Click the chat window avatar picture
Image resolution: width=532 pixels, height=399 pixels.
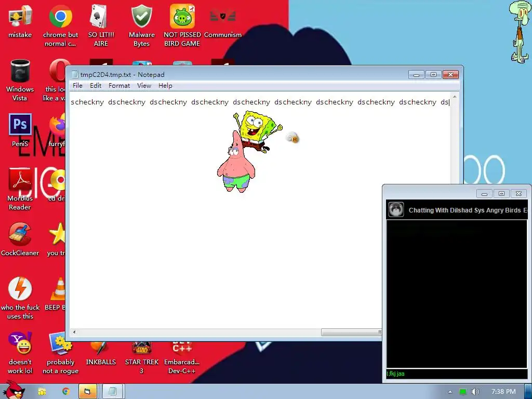click(396, 209)
